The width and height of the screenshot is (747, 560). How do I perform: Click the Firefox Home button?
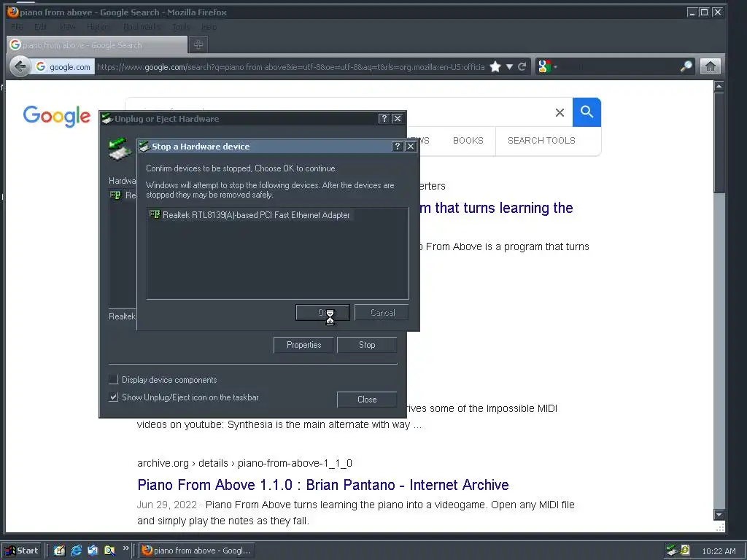tap(711, 66)
